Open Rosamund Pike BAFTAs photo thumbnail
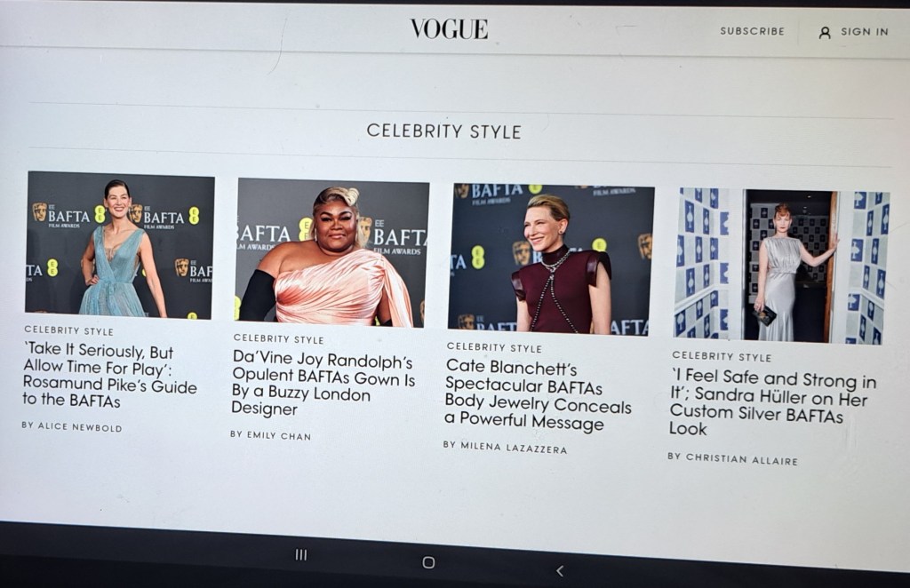The height and width of the screenshot is (588, 910). [120, 245]
